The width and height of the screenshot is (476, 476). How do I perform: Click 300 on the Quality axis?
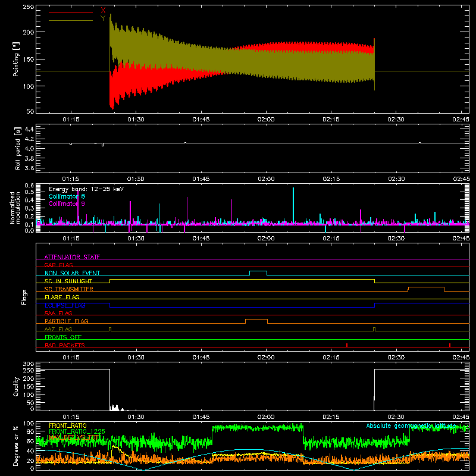(x=29, y=364)
